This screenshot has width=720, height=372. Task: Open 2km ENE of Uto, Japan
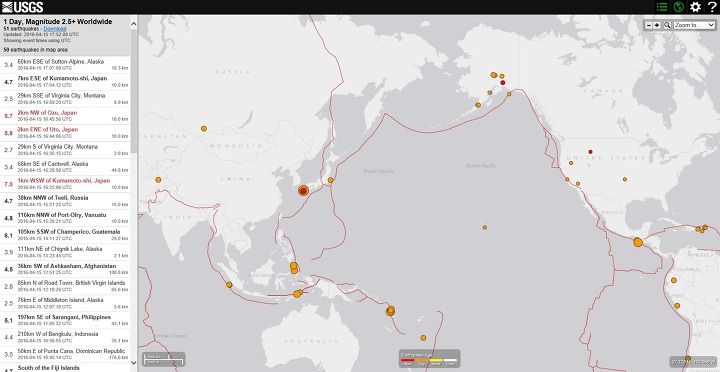click(65, 133)
